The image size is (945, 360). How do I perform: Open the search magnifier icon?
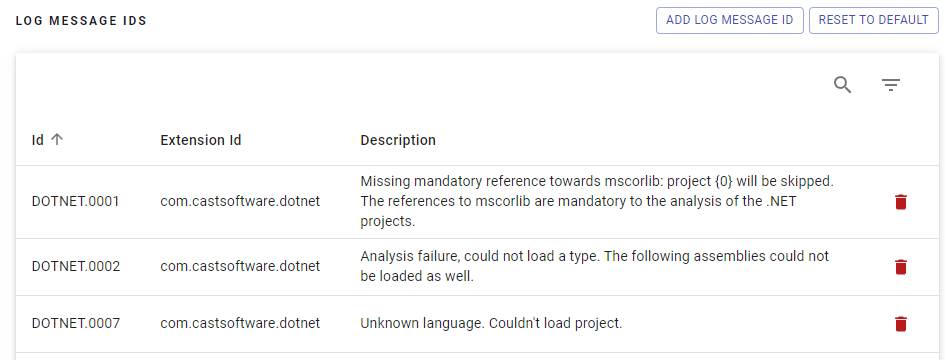click(843, 85)
